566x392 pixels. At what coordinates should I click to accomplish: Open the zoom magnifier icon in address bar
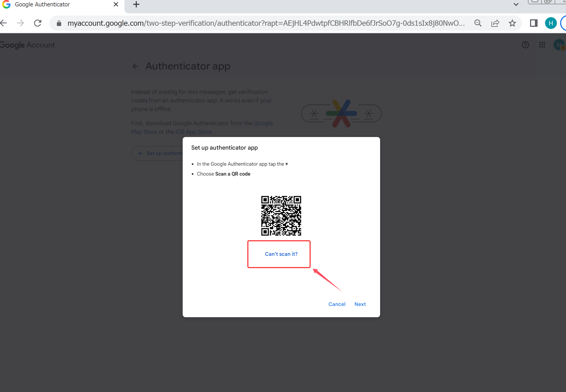point(478,23)
